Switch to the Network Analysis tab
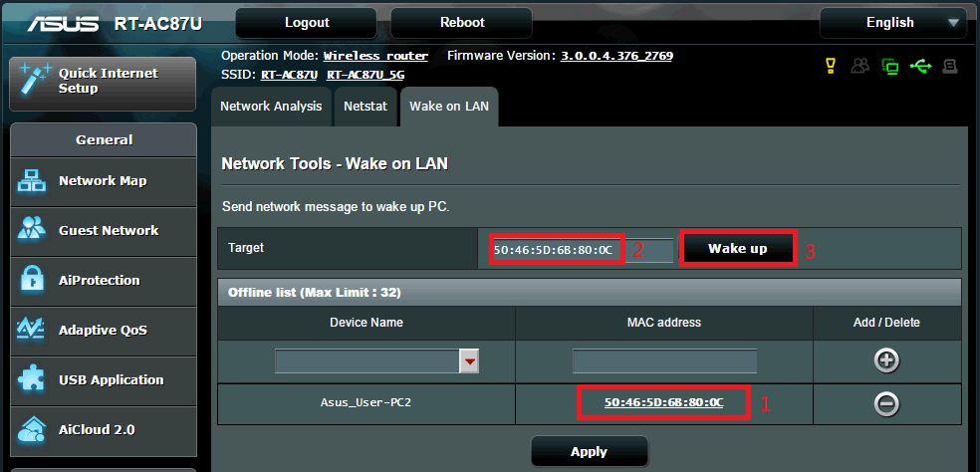Image resolution: width=980 pixels, height=472 pixels. [271, 106]
